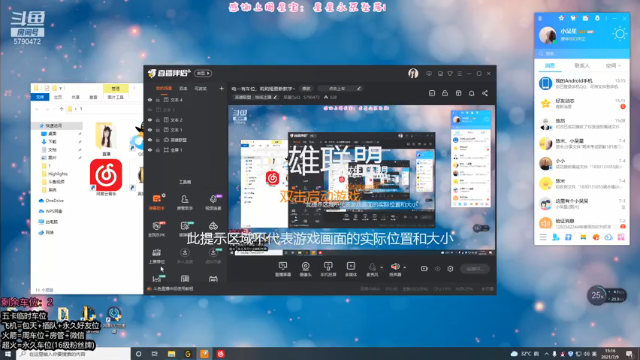Open 验证消息 entry in QQ

pos(582,223)
